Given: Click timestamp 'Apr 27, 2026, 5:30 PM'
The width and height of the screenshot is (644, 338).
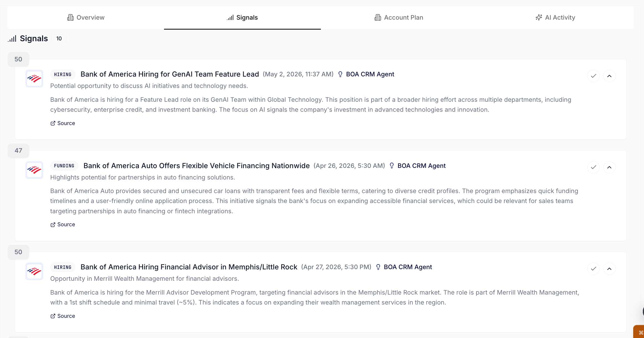Looking at the screenshot, I should [x=336, y=267].
